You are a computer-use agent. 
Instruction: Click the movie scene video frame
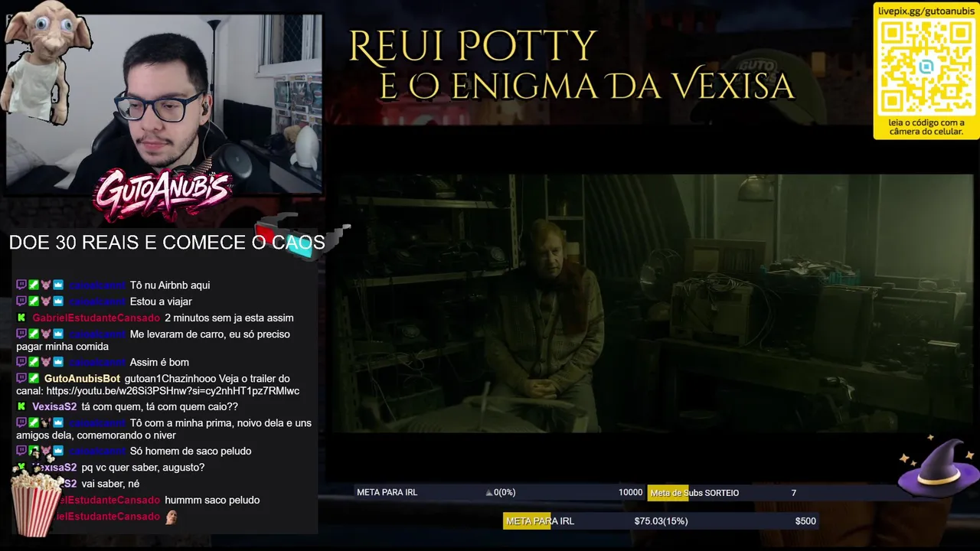point(652,303)
